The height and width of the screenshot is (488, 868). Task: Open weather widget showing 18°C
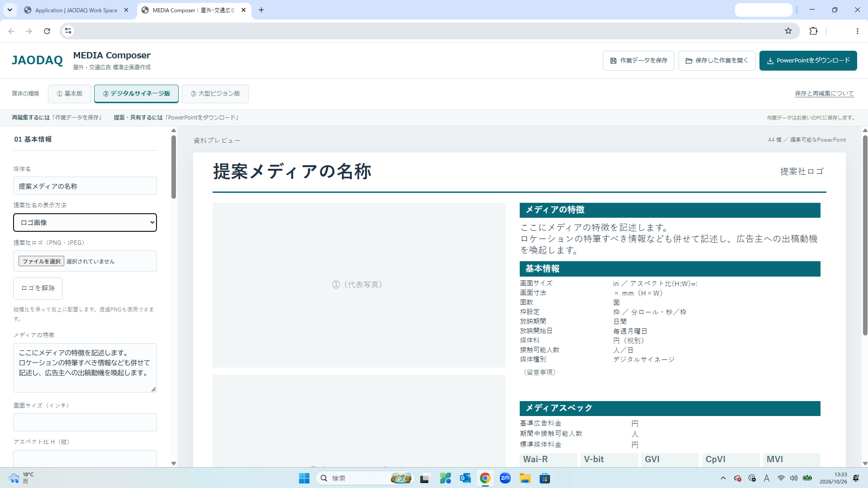21,478
